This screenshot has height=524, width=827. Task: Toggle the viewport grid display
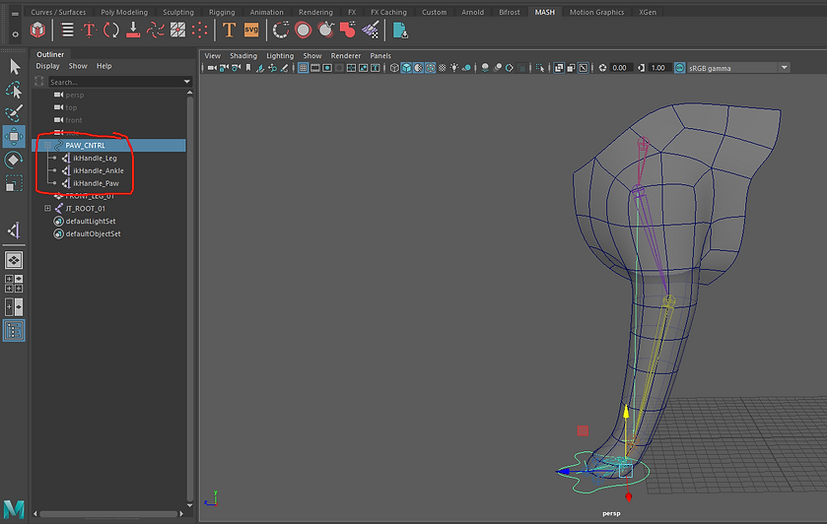pyautogui.click(x=303, y=68)
